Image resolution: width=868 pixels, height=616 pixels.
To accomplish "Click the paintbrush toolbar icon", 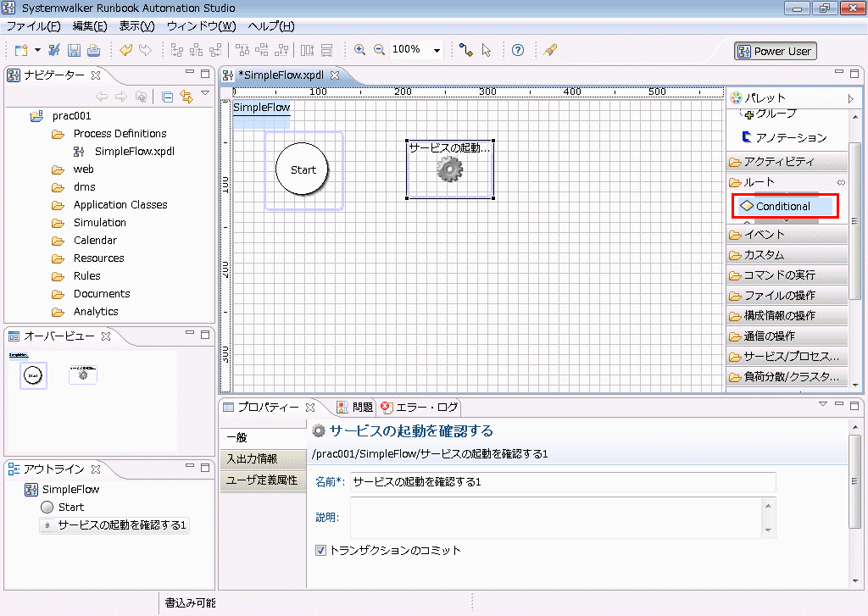I will [x=549, y=50].
